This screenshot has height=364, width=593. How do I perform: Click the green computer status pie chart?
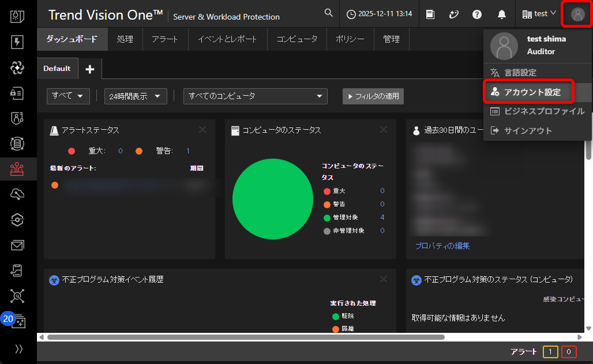click(x=272, y=199)
